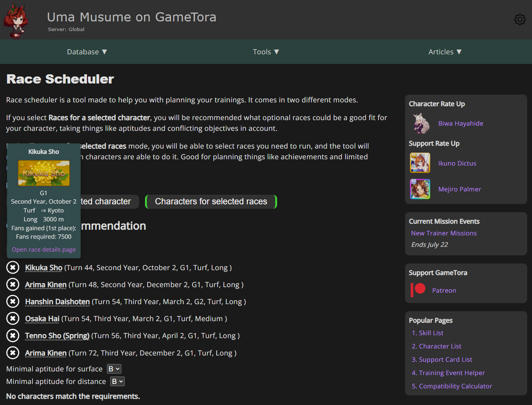The image size is (532, 405).
Task: Click Biwa Hayahide character portrait icon
Action: [x=420, y=123]
